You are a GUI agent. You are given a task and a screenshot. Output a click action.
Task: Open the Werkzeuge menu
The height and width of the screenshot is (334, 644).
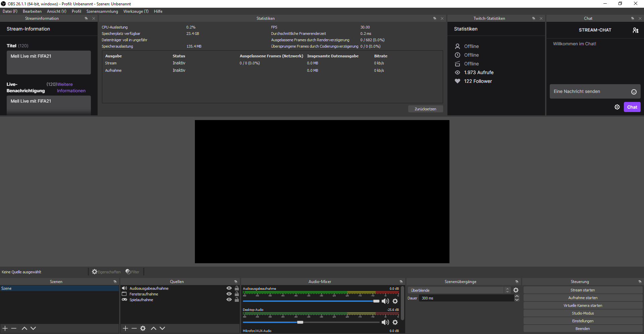[136, 11]
